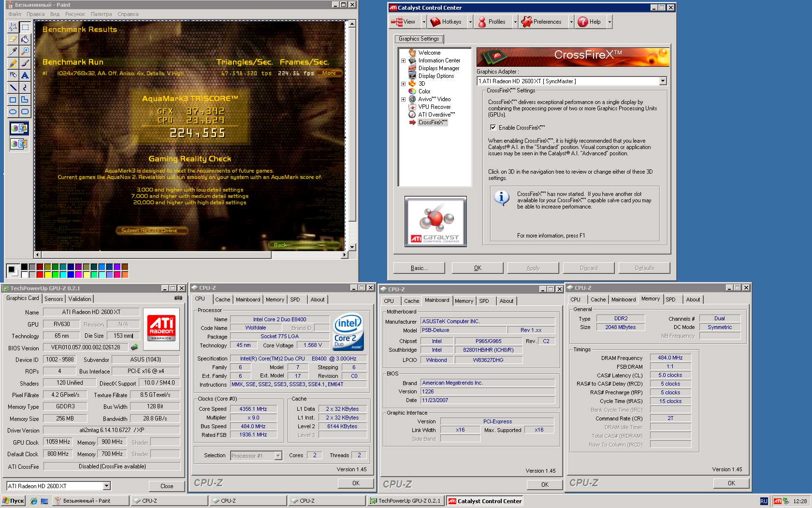Open the Preferences dropdown arrow
This screenshot has width=812, height=508.
coord(571,22)
